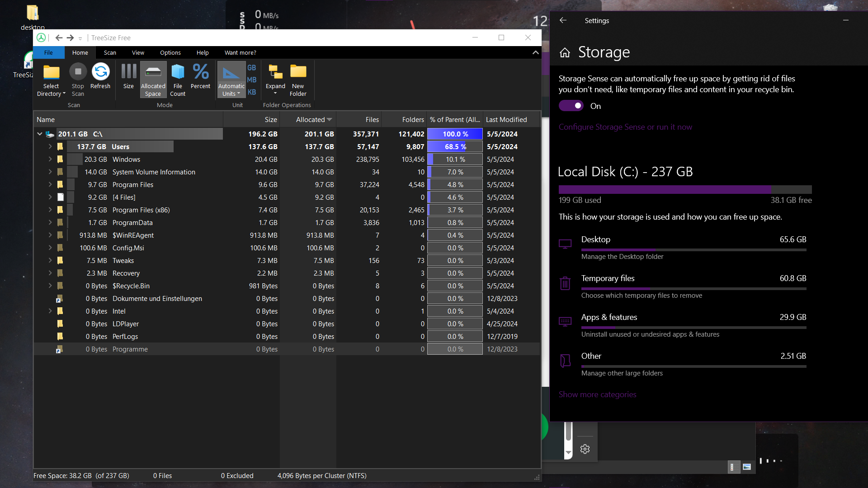Switch mode to Size

tap(128, 76)
